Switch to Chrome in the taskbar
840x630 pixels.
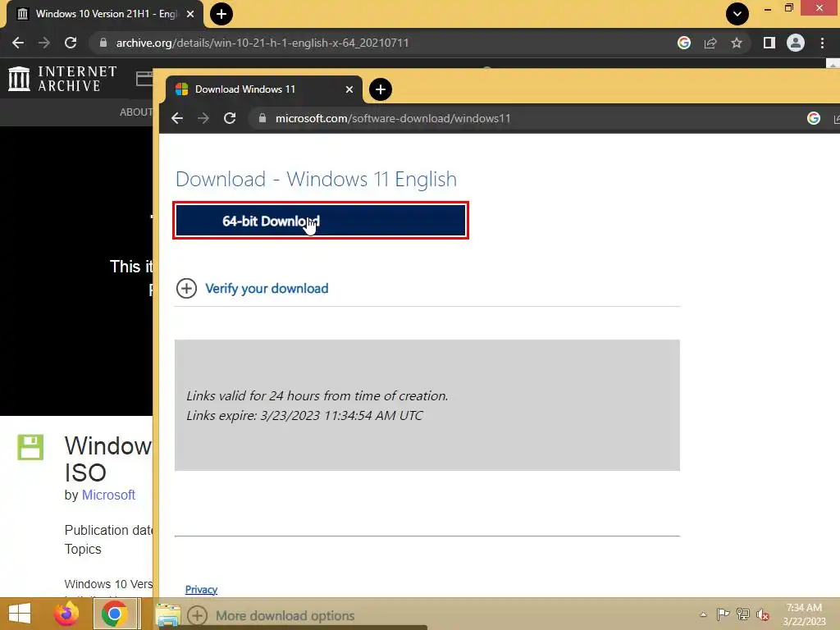coord(115,614)
